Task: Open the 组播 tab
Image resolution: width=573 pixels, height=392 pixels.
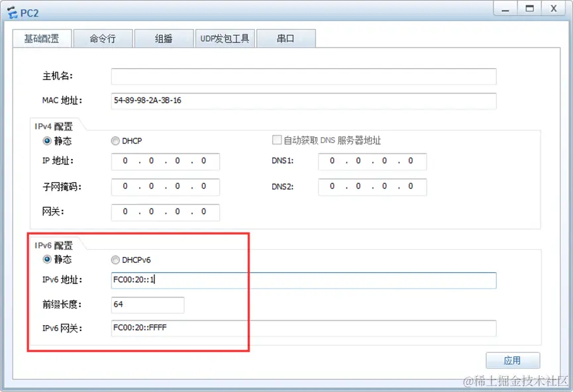Action: pos(164,38)
